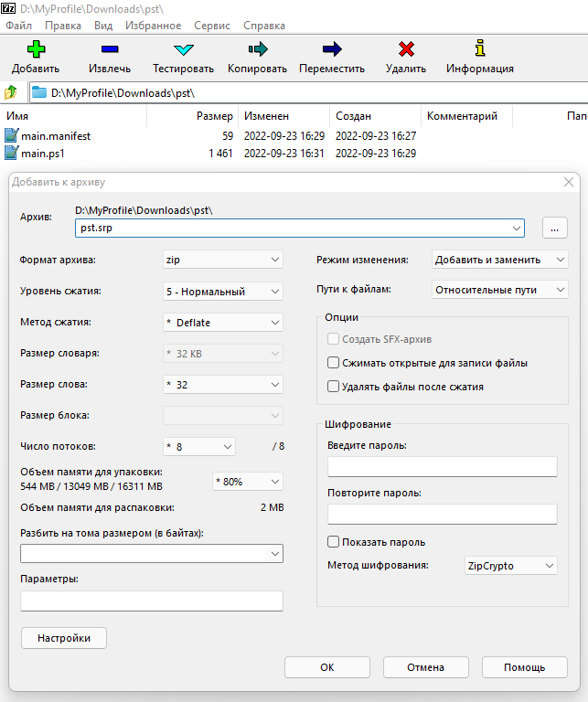This screenshot has width=588, height=702.
Task: Click the Введите пароль input field
Action: point(442,467)
